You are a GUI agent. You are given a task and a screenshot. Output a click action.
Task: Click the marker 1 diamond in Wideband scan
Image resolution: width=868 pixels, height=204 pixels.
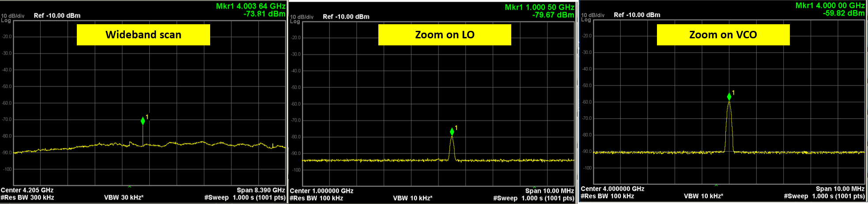coord(143,121)
